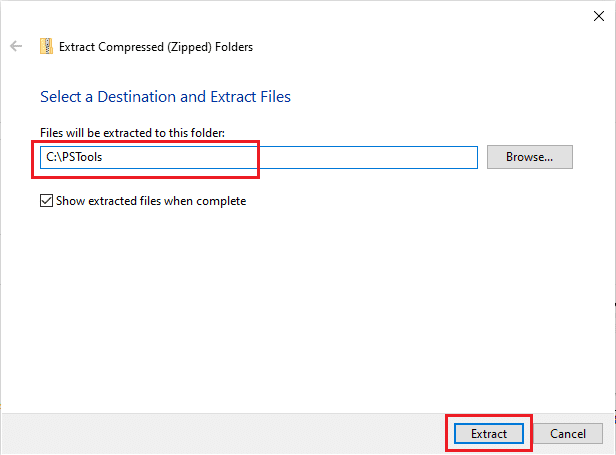The width and height of the screenshot is (616, 455).
Task: Click the right edge of the dialog window
Action: [x=613, y=250]
